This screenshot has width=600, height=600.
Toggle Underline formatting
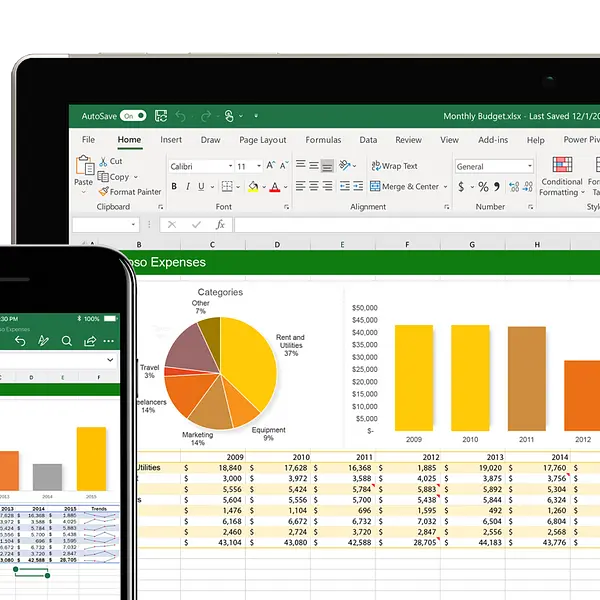tap(201, 186)
